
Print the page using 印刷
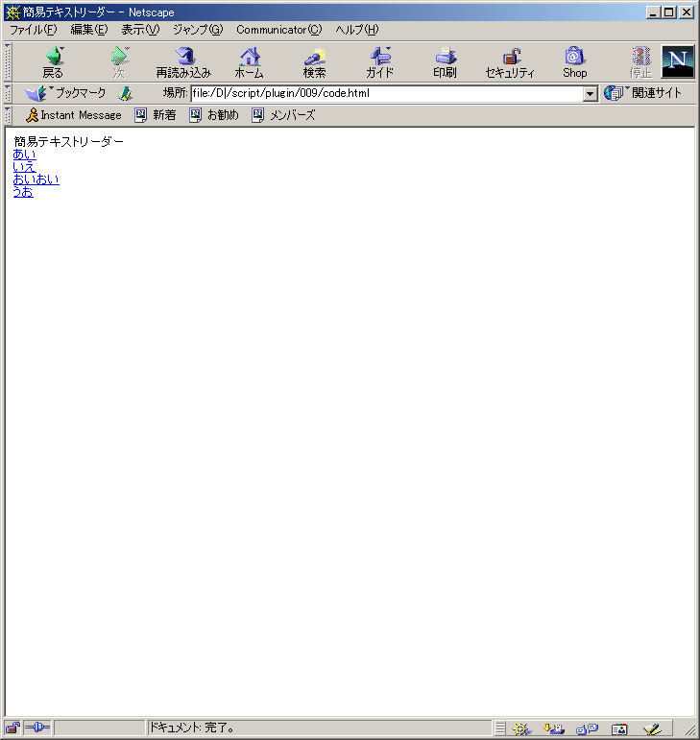point(445,62)
